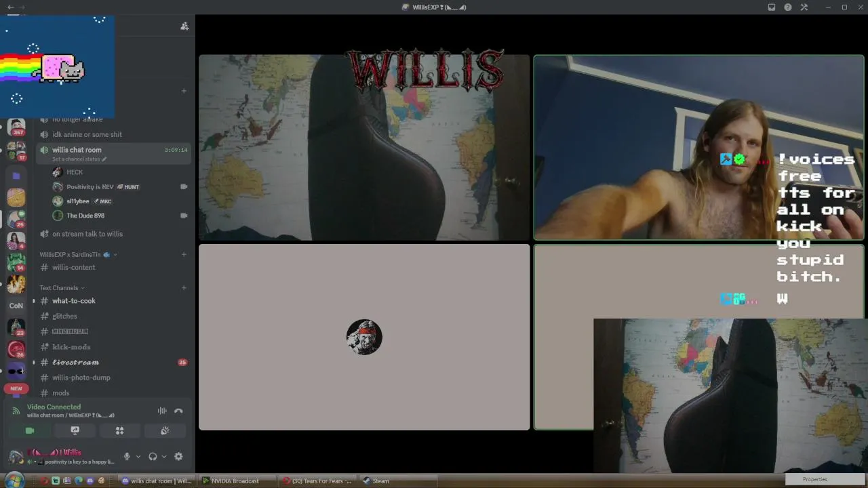Open User Settings gear
Viewport: 868px width, 488px height.
click(178, 457)
